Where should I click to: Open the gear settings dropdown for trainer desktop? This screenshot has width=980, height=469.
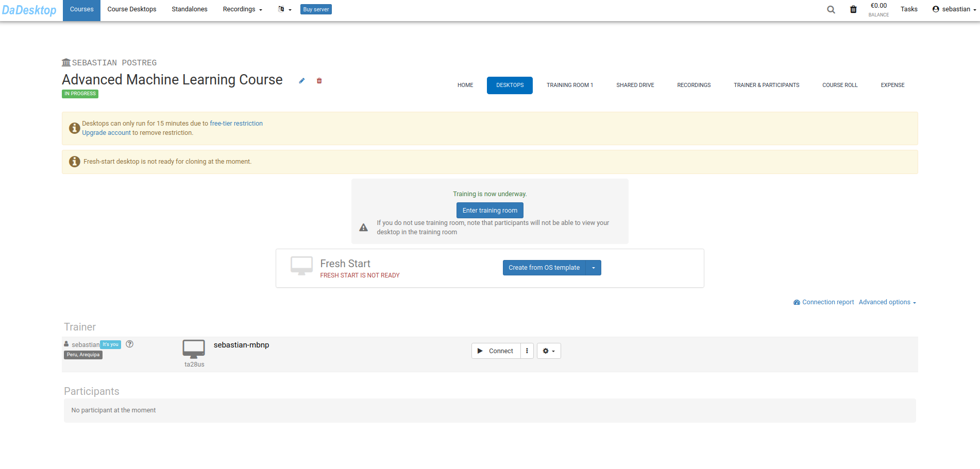(x=548, y=351)
